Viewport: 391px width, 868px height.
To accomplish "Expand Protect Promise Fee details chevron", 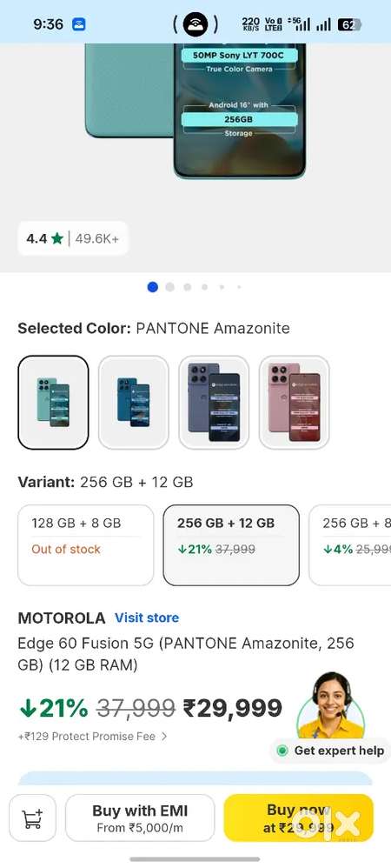I will 163,737.
